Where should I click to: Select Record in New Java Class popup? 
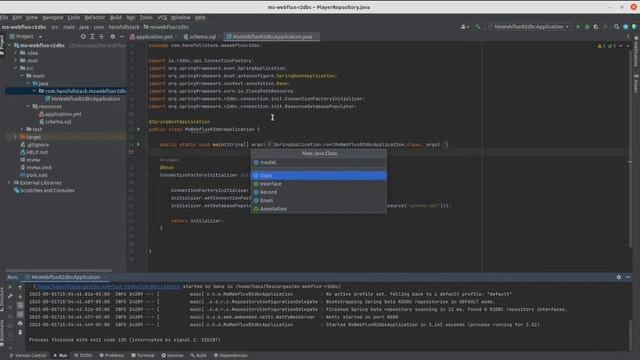319,192
